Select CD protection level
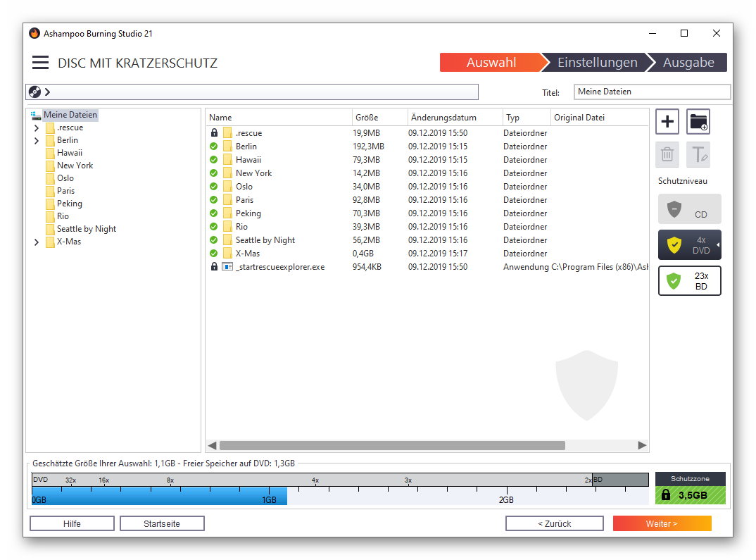Viewport: 756px width, 560px height. [689, 209]
